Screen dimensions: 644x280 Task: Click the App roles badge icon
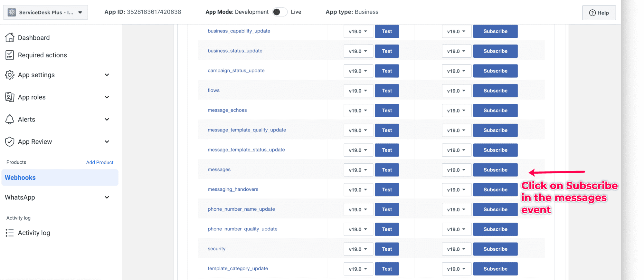click(x=10, y=97)
